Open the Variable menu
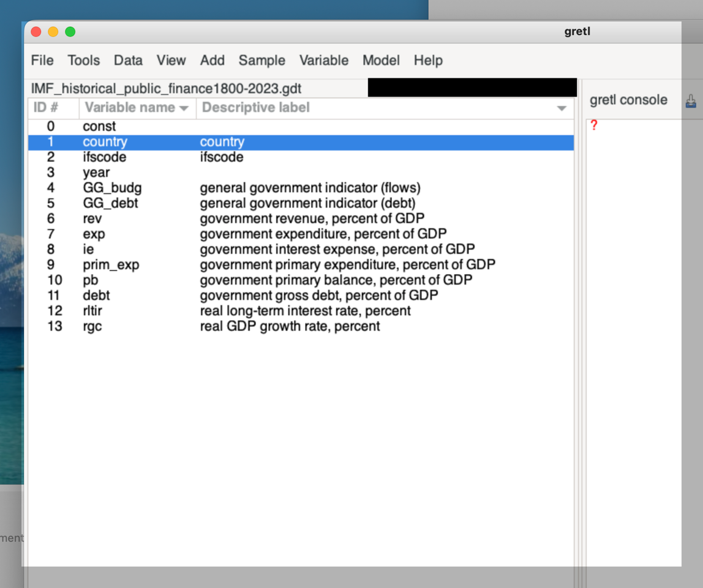The width and height of the screenshot is (703, 588). (x=324, y=61)
